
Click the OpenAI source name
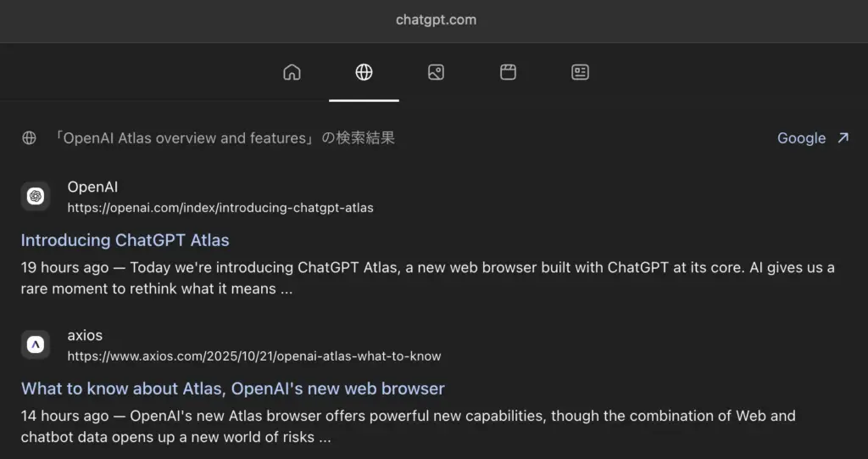(x=92, y=187)
